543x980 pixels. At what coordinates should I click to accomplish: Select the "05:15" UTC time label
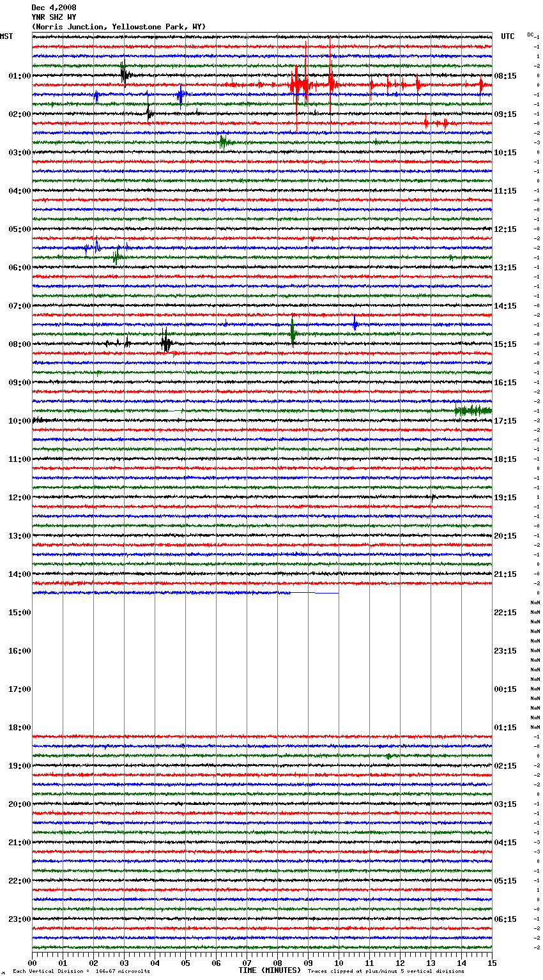click(x=505, y=881)
